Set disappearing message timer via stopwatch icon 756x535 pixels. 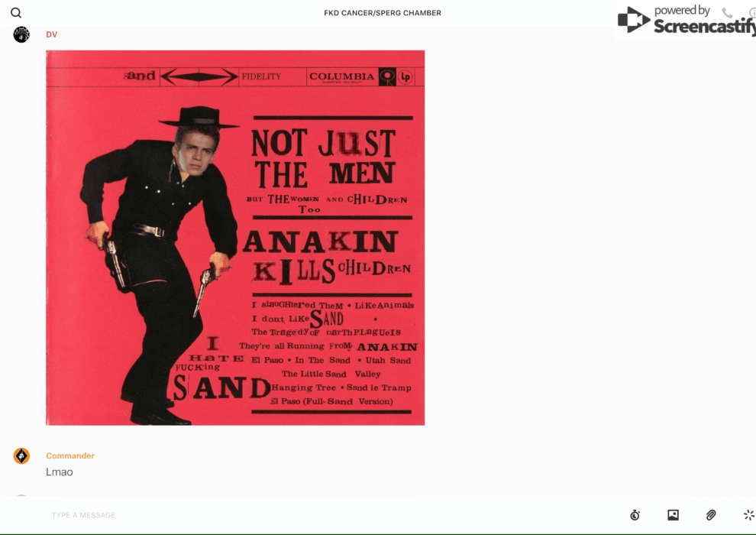[635, 515]
